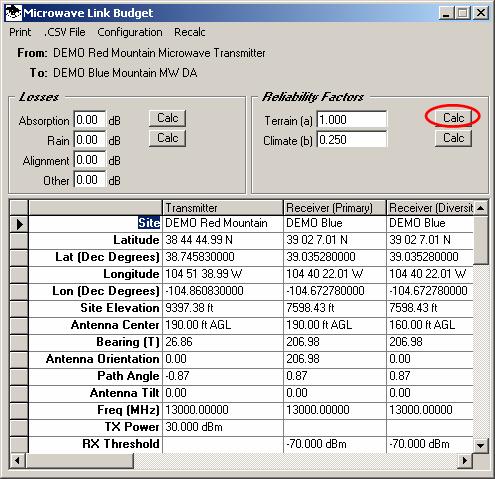Open the Configuration menu
The width and height of the screenshot is (495, 479).
[x=130, y=32]
